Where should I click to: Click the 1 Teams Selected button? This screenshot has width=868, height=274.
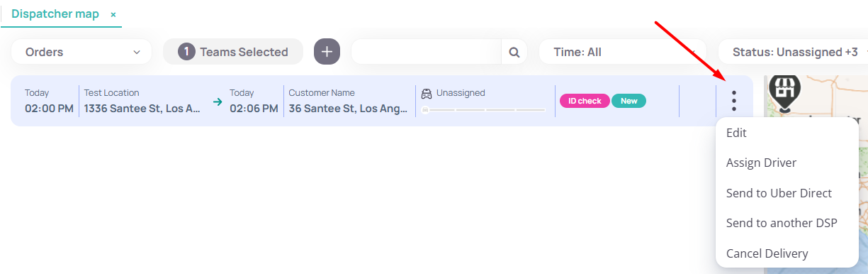[x=233, y=52]
